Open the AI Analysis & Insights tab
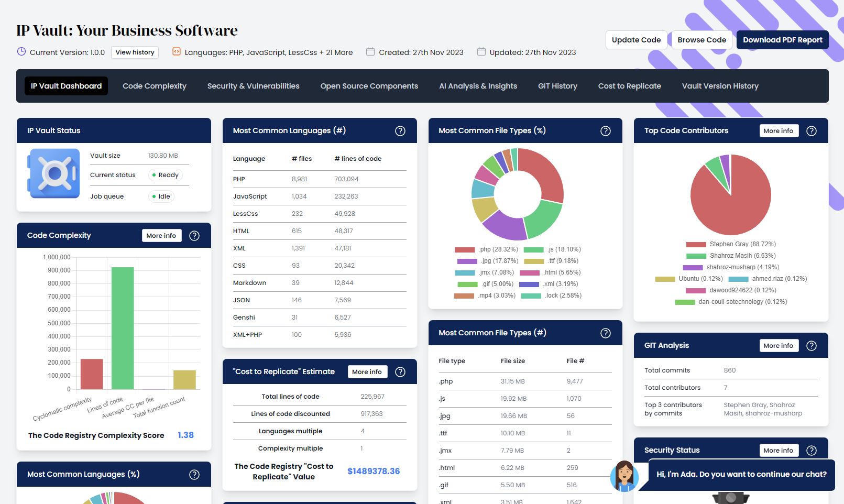Viewport: 844px width, 504px height. coord(478,86)
